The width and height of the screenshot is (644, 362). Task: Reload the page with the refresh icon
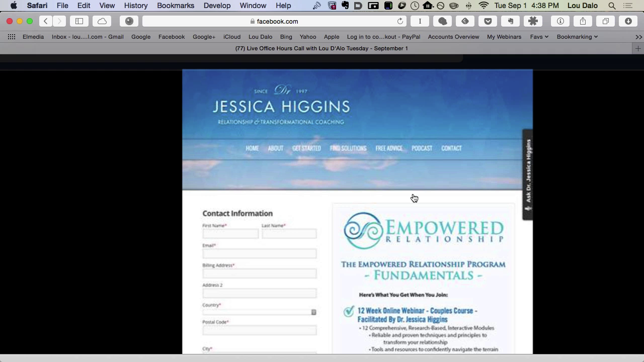point(400,21)
